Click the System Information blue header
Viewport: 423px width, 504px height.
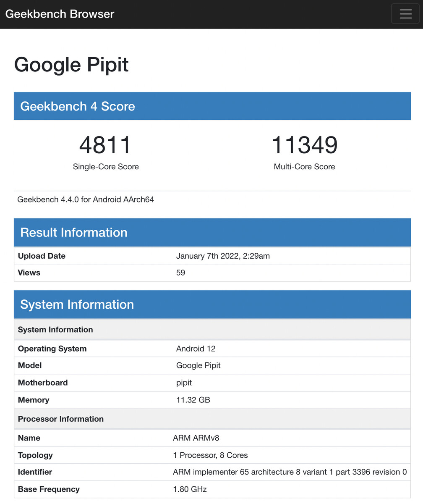pyautogui.click(x=212, y=304)
